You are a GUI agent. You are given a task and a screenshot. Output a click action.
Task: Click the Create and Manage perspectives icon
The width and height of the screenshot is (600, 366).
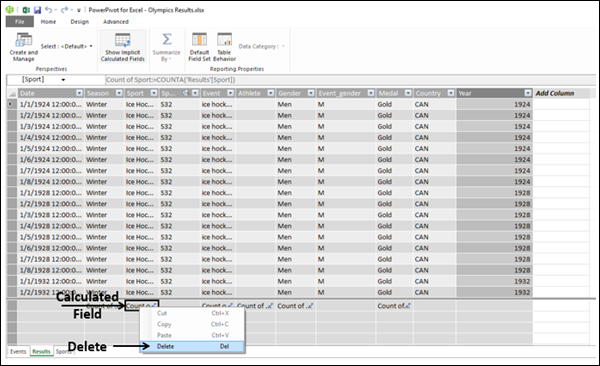[24, 40]
